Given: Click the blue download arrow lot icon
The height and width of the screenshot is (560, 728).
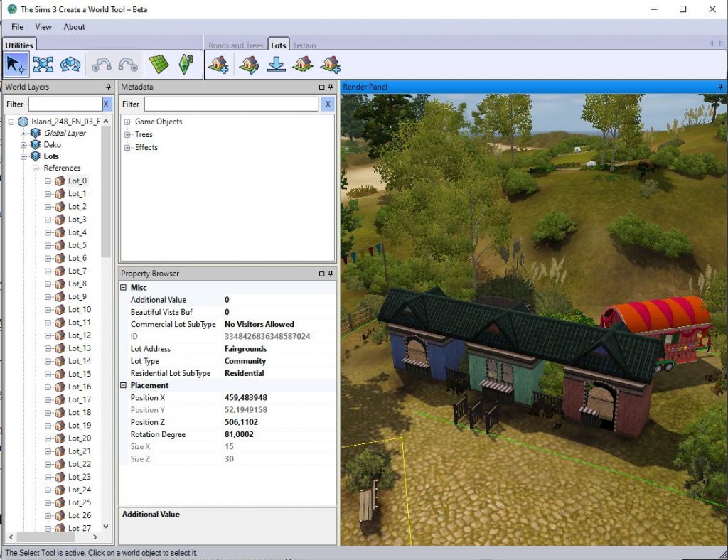Looking at the screenshot, I should tap(276, 65).
